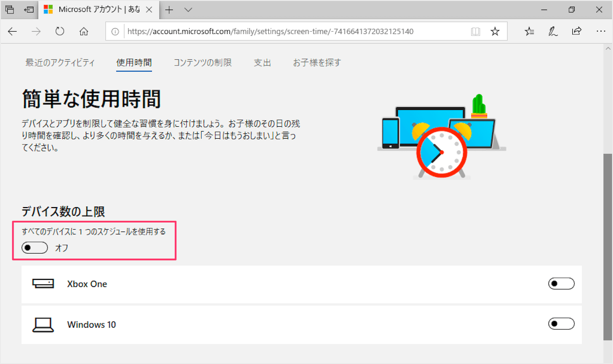The width and height of the screenshot is (613, 364).
Task: Click the address bar URL
Action: pos(271,32)
